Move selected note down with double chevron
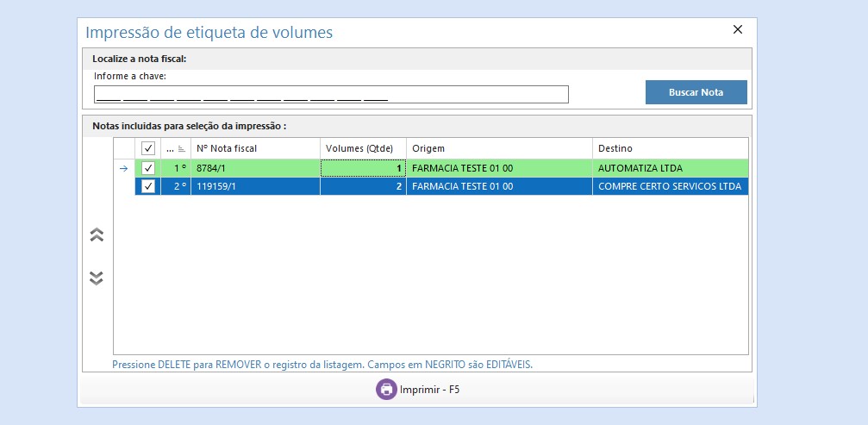The image size is (868, 425). click(x=97, y=278)
